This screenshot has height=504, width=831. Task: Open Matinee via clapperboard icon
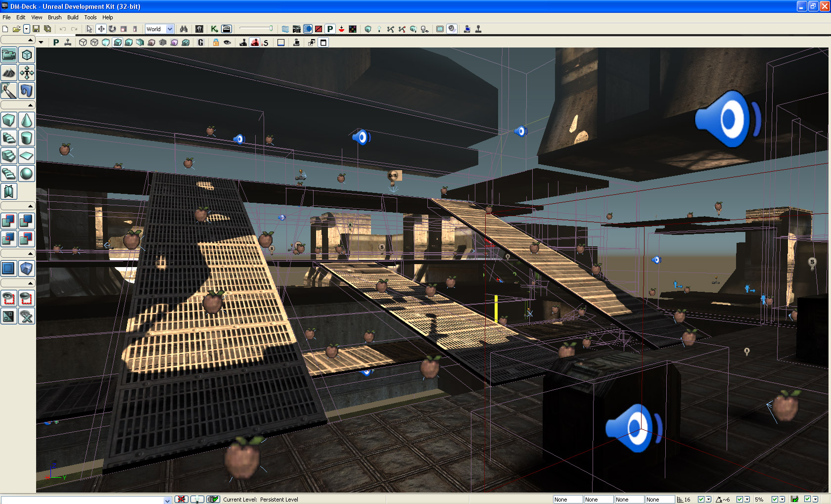(226, 29)
